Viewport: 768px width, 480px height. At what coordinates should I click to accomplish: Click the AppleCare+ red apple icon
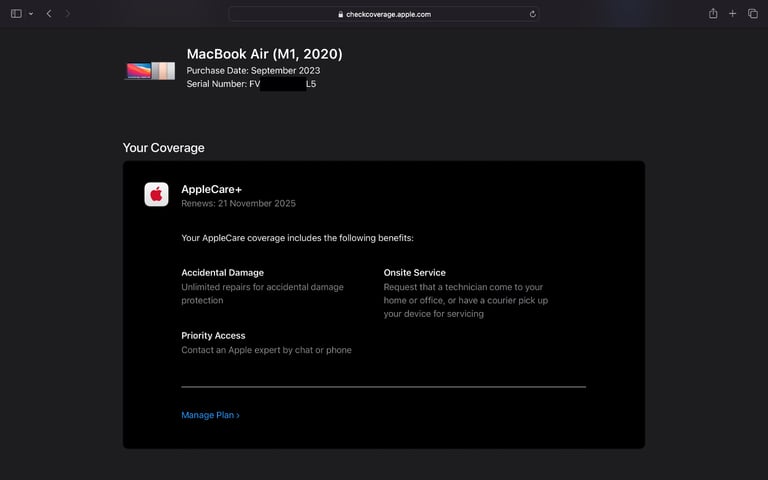pos(156,194)
